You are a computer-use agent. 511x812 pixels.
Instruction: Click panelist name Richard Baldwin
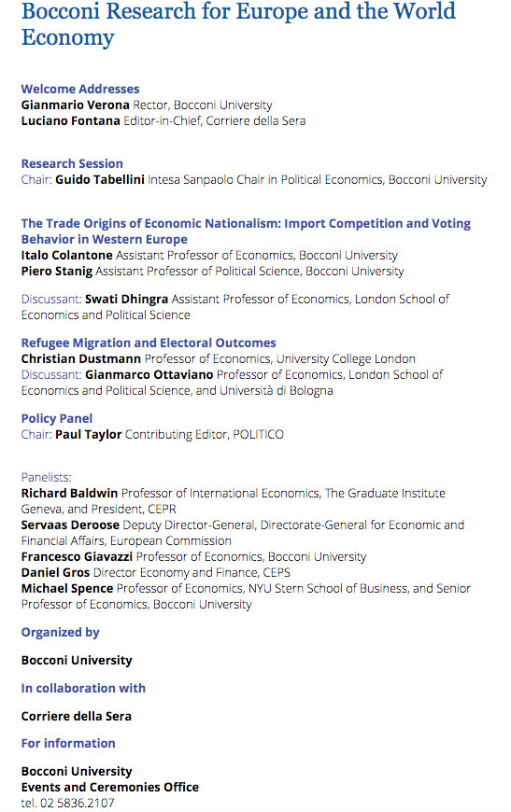[x=69, y=493]
